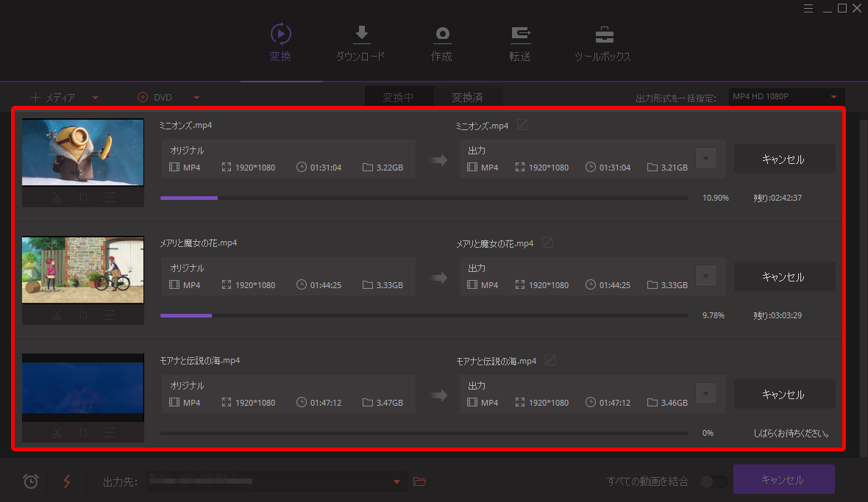The image size is (868, 502).
Task: Click the crop icon under メアリと魔女の花 thumbnail
Action: point(83,315)
